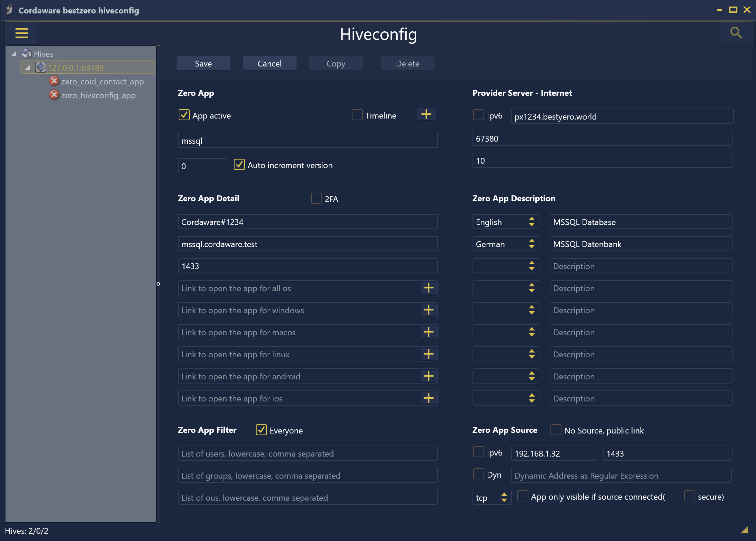Click the zero_hiveconfig_app error icon
This screenshot has height=541, width=756.
tap(53, 95)
